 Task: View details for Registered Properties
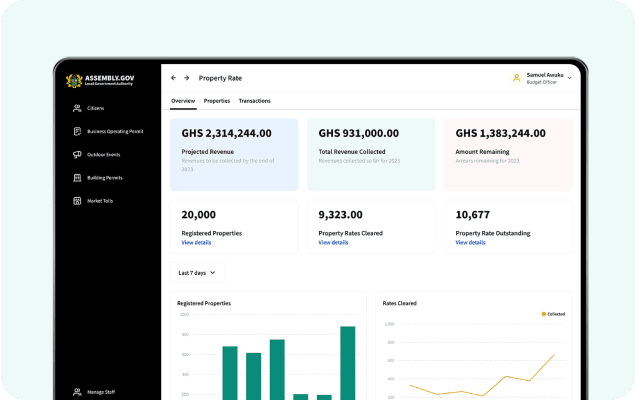tap(196, 243)
